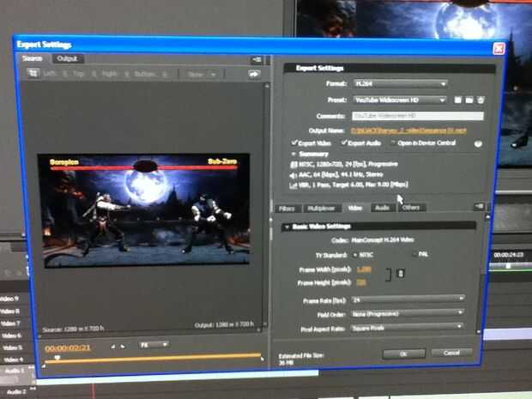Switch to the Output tab
Image resolution: width=532 pixels, height=399 pixels.
pyautogui.click(x=67, y=58)
